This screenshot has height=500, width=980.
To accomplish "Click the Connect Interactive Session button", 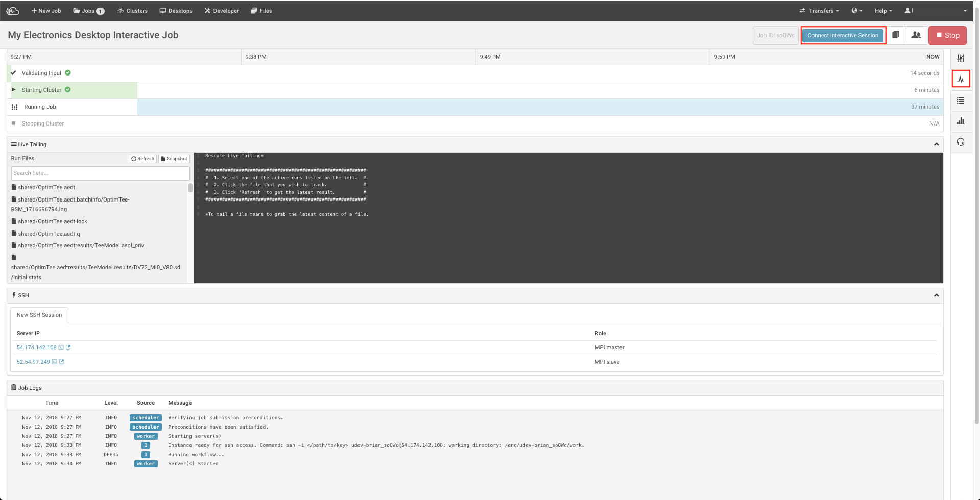I will coord(843,35).
